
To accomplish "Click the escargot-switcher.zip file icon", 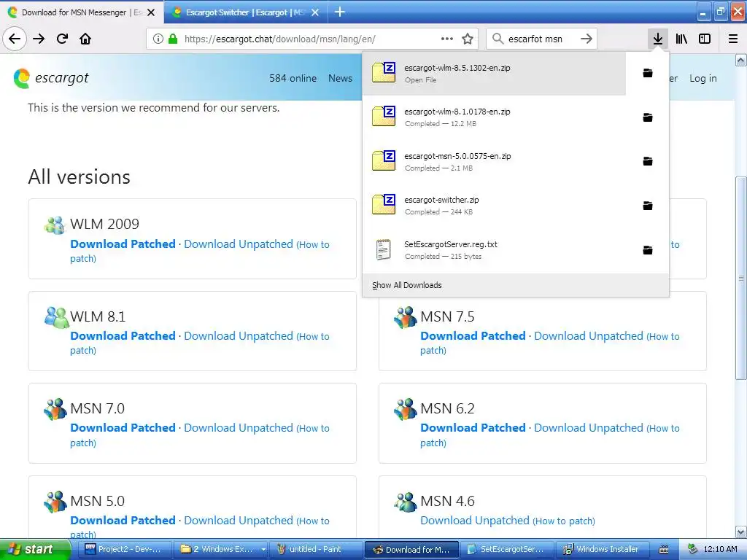I will point(384,205).
